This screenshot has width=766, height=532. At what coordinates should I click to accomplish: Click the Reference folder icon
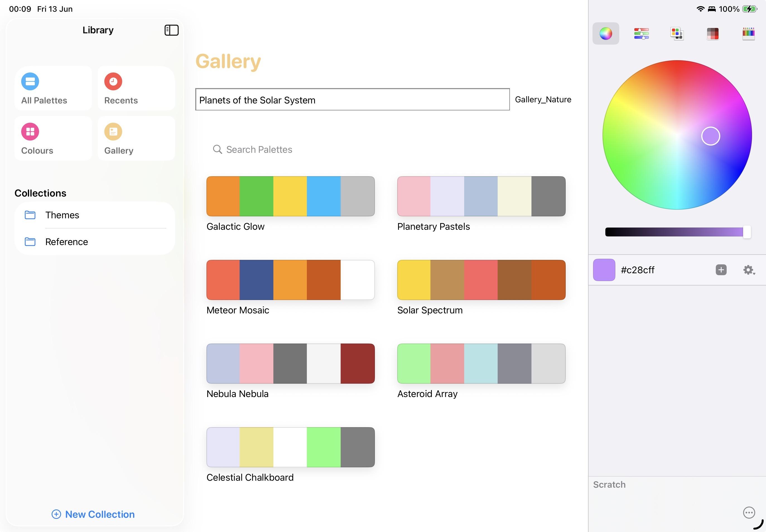(30, 242)
